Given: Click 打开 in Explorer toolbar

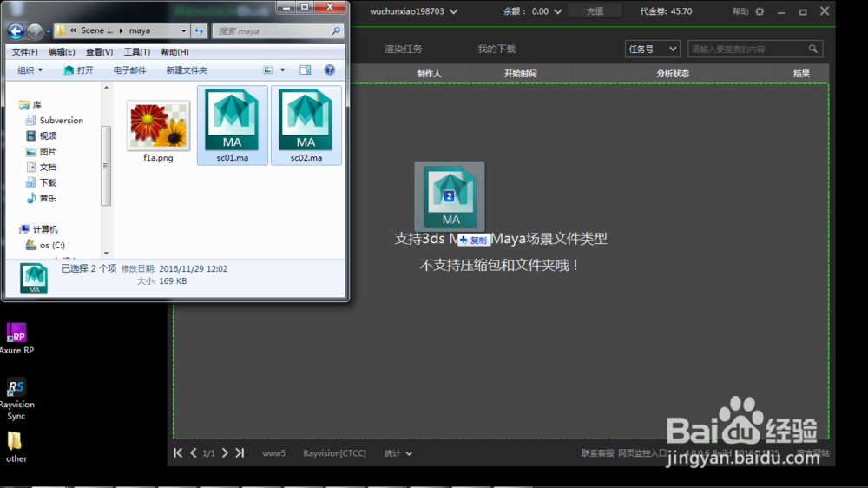Looking at the screenshot, I should (78, 69).
